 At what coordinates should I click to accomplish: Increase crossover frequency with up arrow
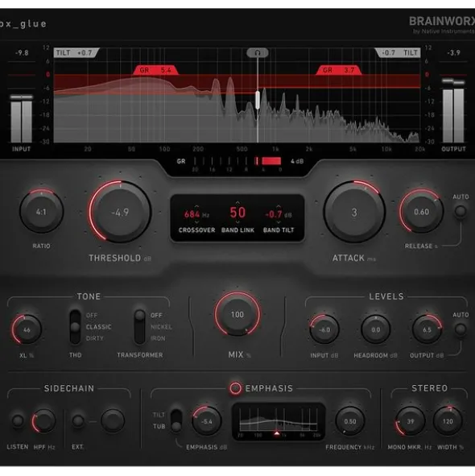tap(196, 206)
